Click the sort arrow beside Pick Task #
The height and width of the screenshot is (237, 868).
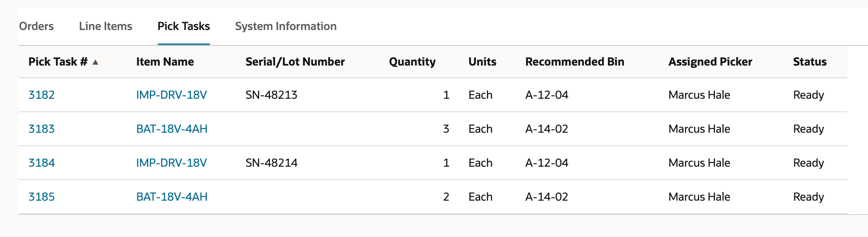click(x=95, y=62)
